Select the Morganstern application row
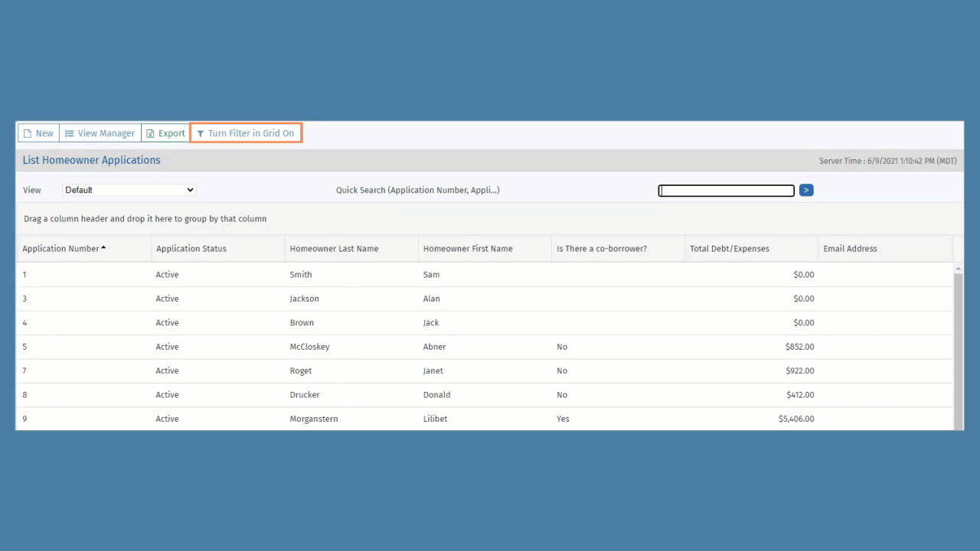This screenshot has height=551, width=980. click(313, 419)
